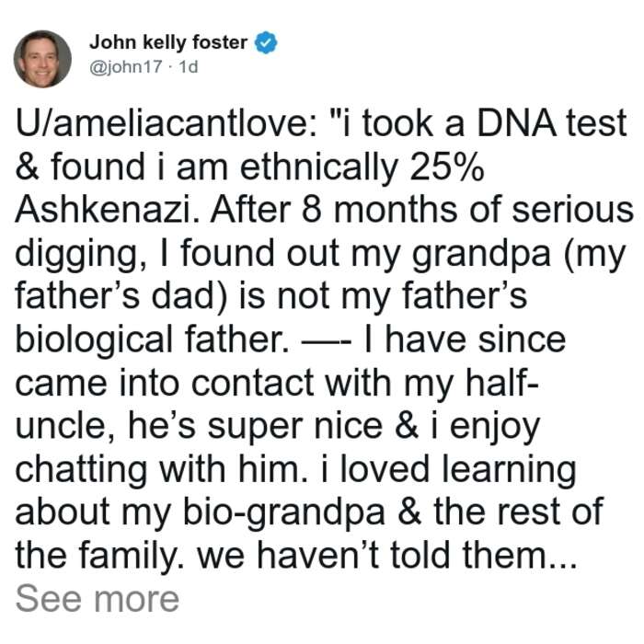Click the words DNA test
Image resolution: width=644 pixels, height=644 pixels.
point(552,123)
